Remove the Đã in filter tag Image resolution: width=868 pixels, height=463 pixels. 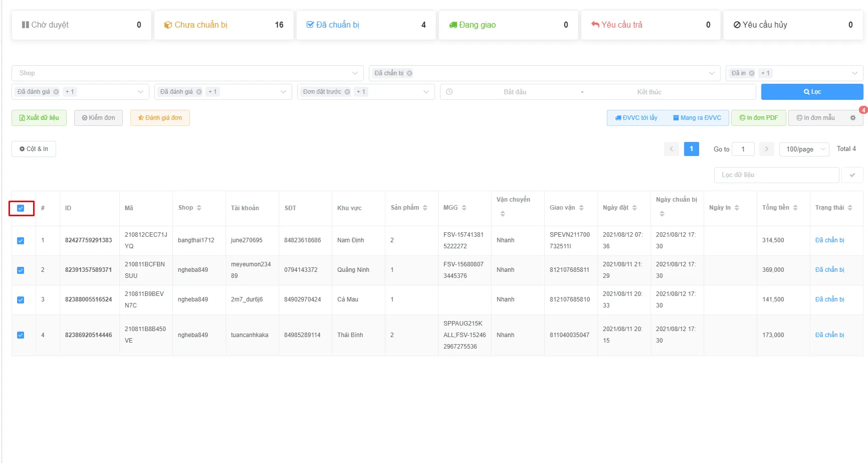point(752,73)
